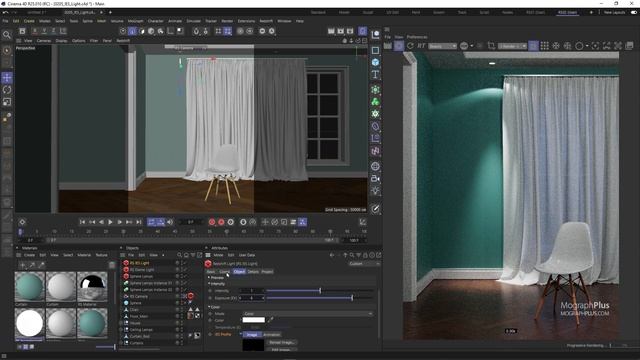Screen dimensions: 640x360
Task: Select the Scale tool in left toolbar
Action: (7, 102)
